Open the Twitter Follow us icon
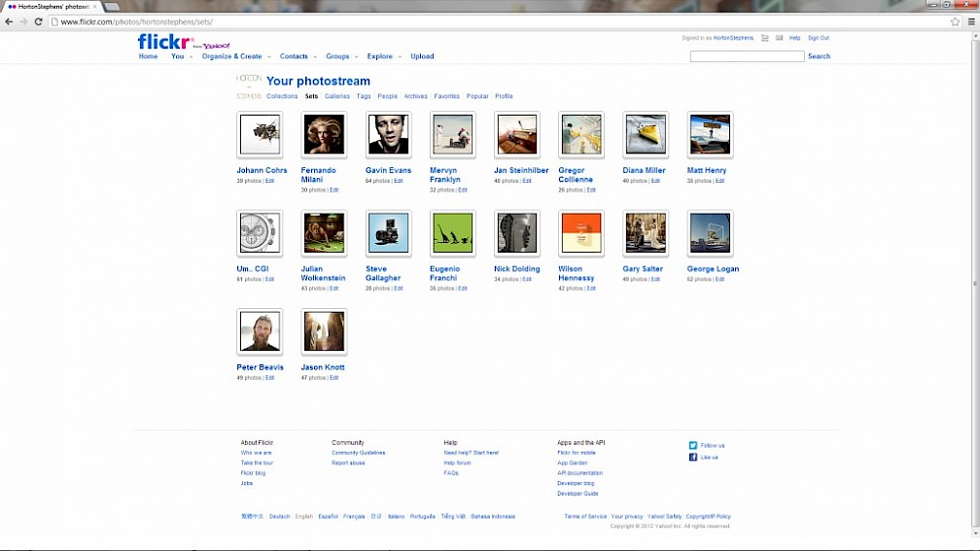980x551 pixels. 692,445
